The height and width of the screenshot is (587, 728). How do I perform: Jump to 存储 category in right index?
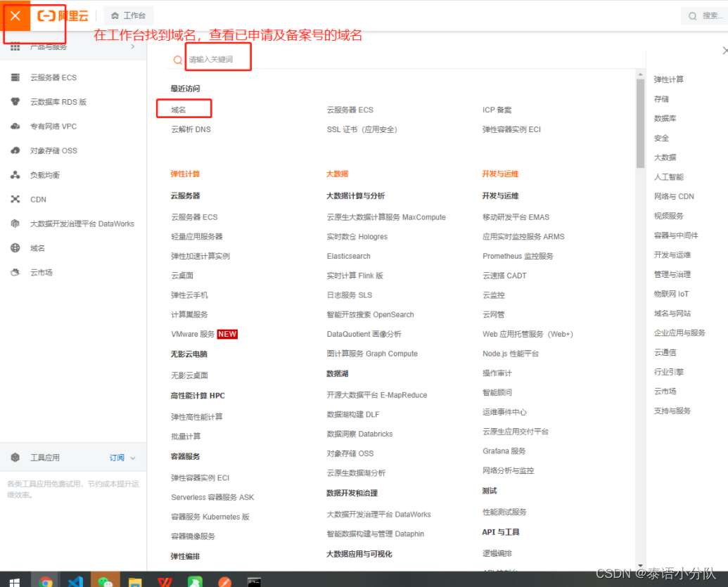(661, 99)
